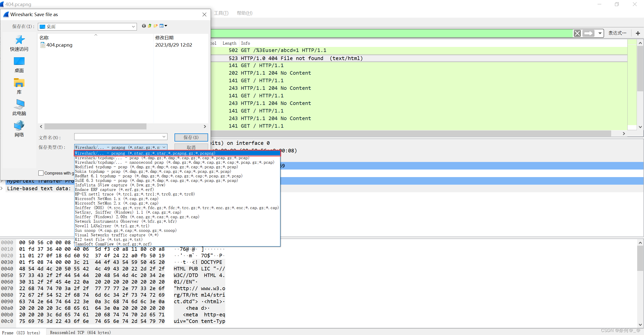Image resolution: width=644 pixels, height=335 pixels.
Task: Expand the 保存在 location combo box
Action: [x=87, y=27]
